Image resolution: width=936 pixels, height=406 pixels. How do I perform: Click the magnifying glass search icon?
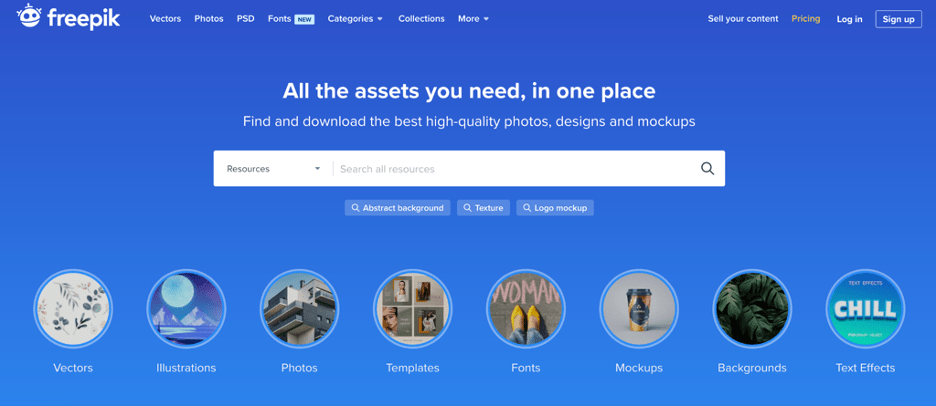[x=707, y=168]
